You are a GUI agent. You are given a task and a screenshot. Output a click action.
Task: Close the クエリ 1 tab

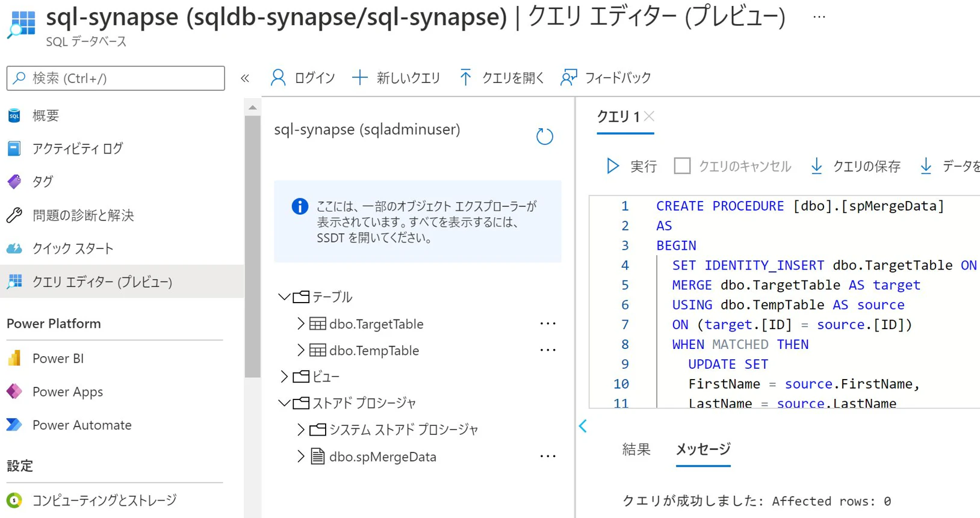click(649, 116)
